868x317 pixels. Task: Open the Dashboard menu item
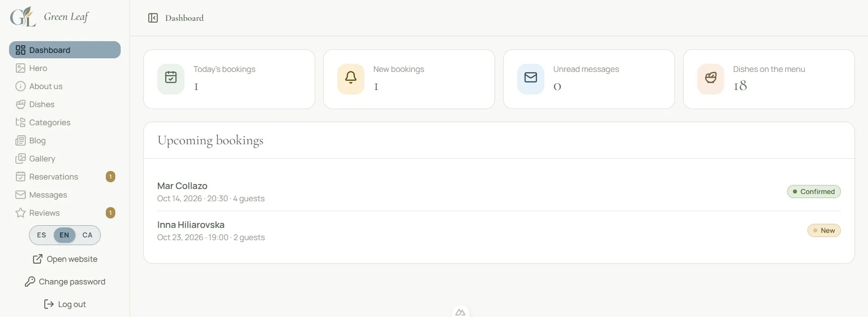pos(65,50)
